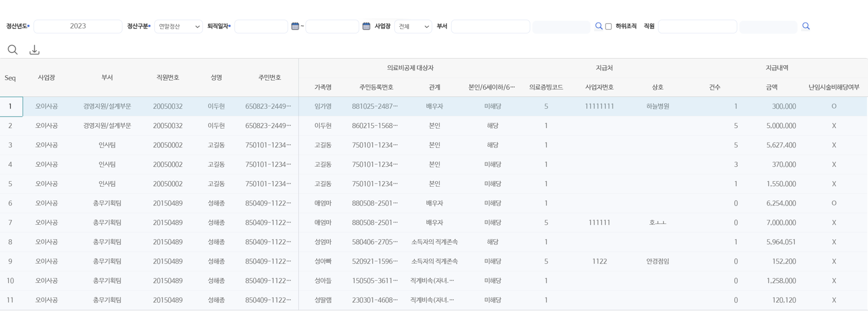The image size is (868, 326).
Task: Open calendar for 퇴직일자 start date
Action: [295, 26]
